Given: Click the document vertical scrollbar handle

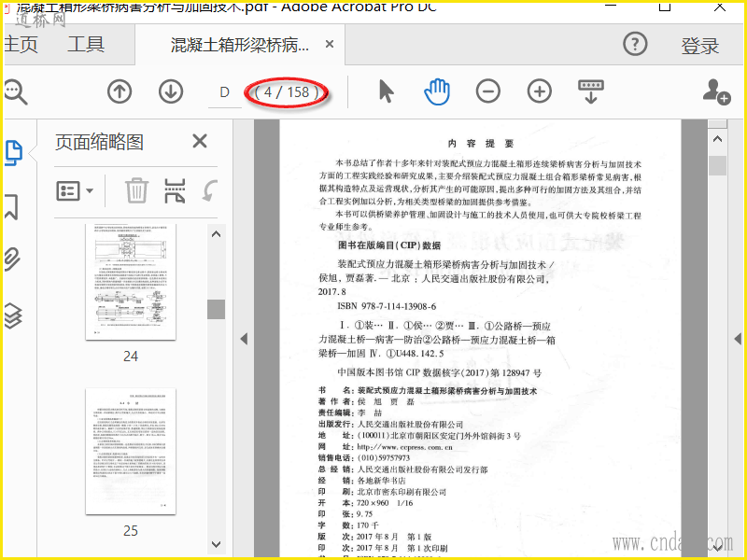Looking at the screenshot, I should pyautogui.click(x=717, y=166).
